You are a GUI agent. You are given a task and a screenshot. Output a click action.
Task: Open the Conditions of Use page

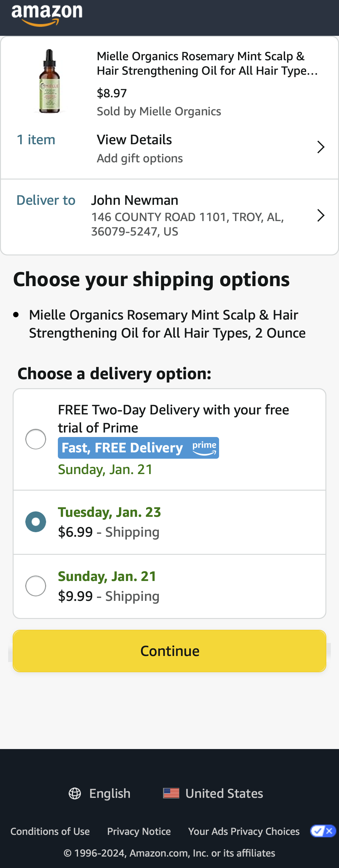coord(50,831)
